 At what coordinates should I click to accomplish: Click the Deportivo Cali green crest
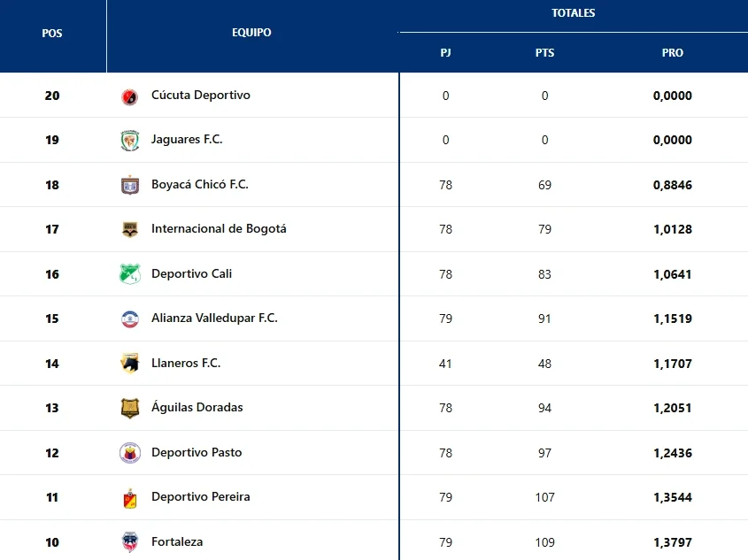(x=130, y=274)
